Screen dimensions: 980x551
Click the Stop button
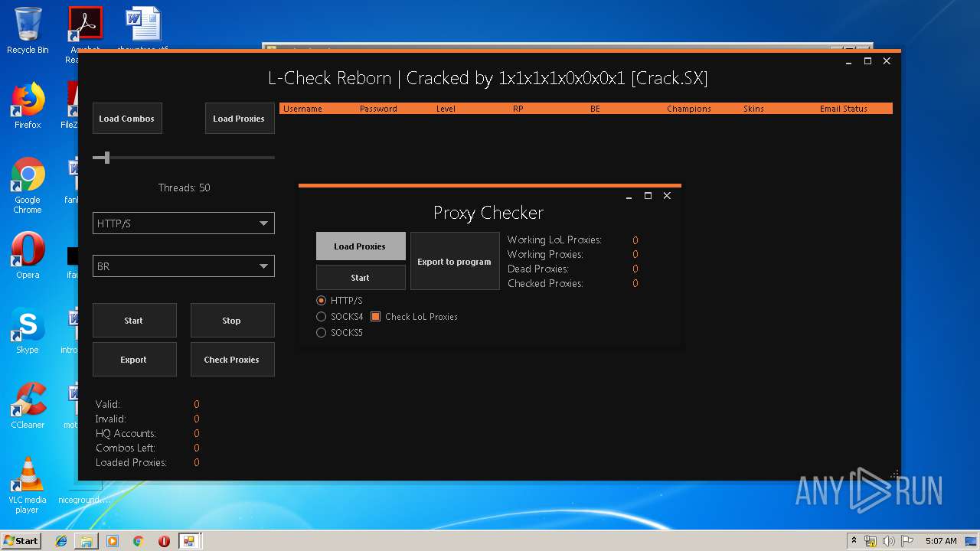pos(232,321)
